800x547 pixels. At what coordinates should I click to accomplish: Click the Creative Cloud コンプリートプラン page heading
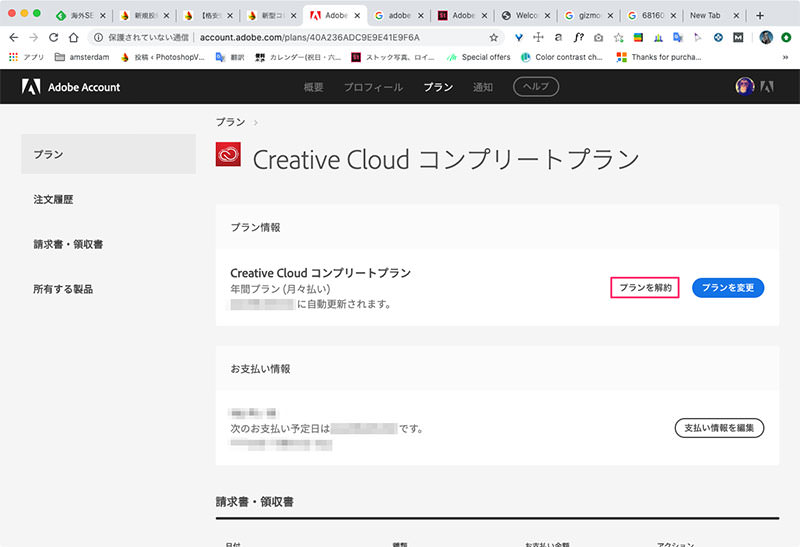pyautogui.click(x=446, y=159)
